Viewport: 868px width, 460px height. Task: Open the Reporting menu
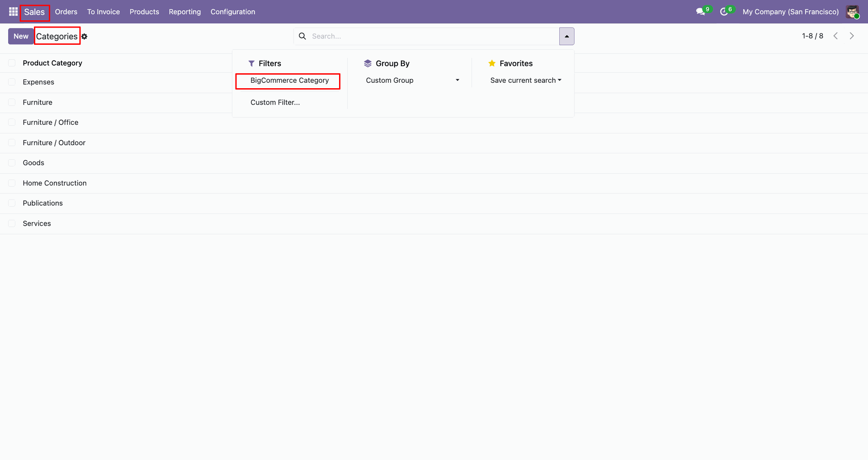[185, 12]
